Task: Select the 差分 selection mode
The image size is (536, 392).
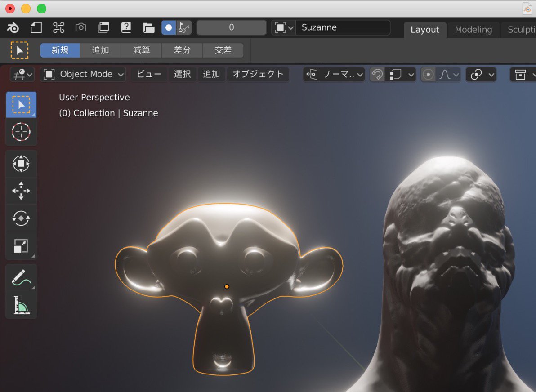Action: pos(182,50)
